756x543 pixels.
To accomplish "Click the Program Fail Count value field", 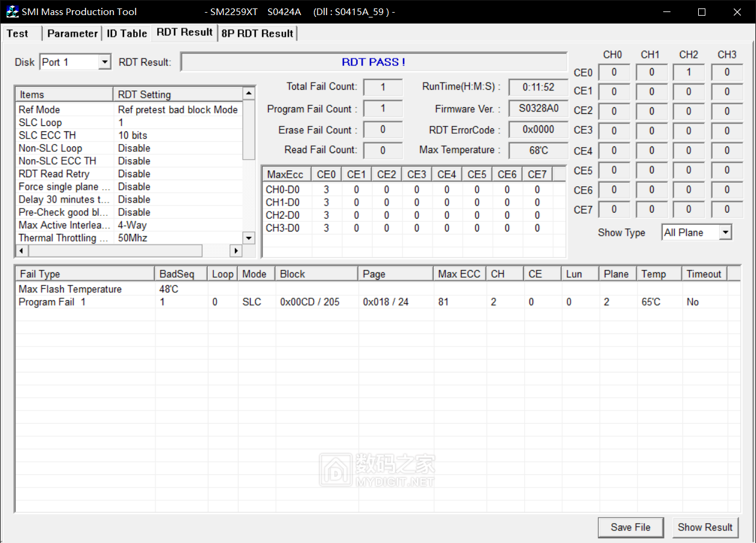I will (383, 109).
